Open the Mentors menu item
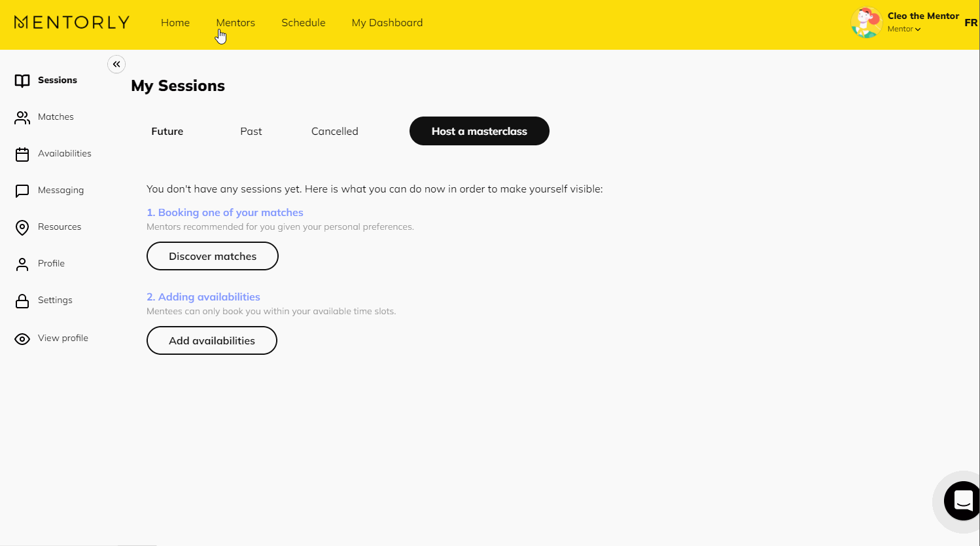 (x=236, y=22)
